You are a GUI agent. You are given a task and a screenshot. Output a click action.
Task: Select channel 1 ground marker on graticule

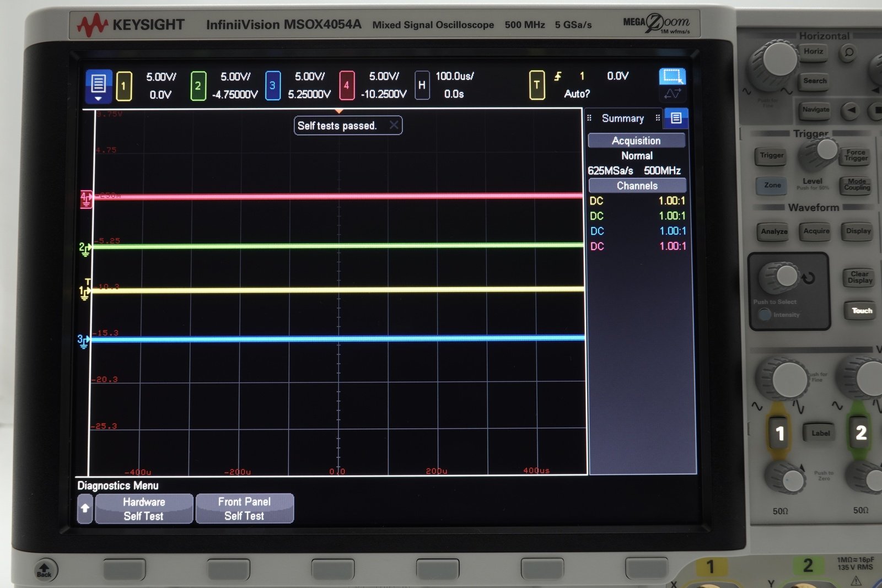click(84, 293)
